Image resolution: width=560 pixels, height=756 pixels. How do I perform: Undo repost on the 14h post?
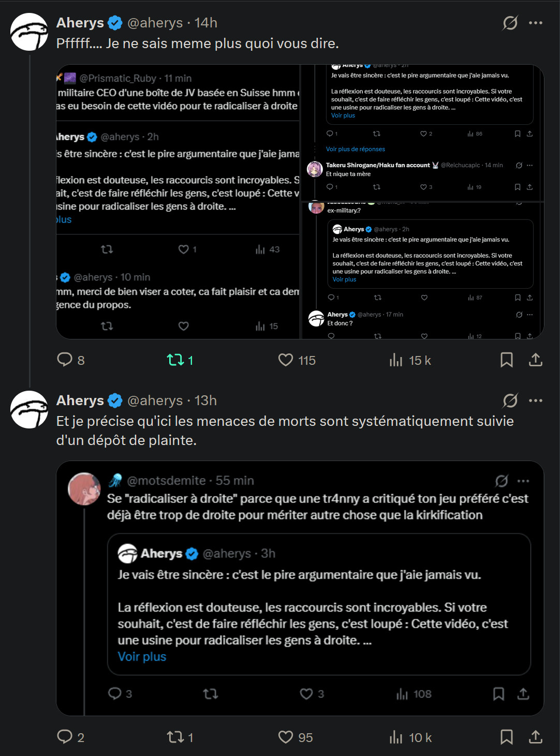click(176, 360)
